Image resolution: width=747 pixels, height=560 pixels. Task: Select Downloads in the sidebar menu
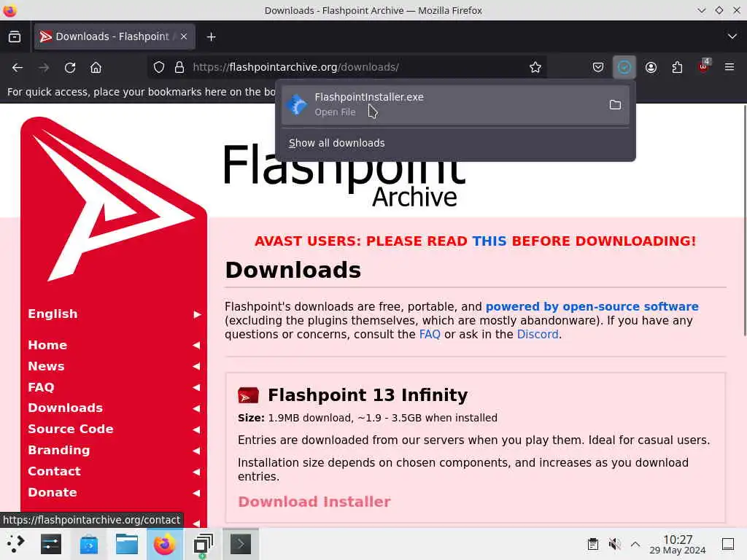click(x=65, y=408)
